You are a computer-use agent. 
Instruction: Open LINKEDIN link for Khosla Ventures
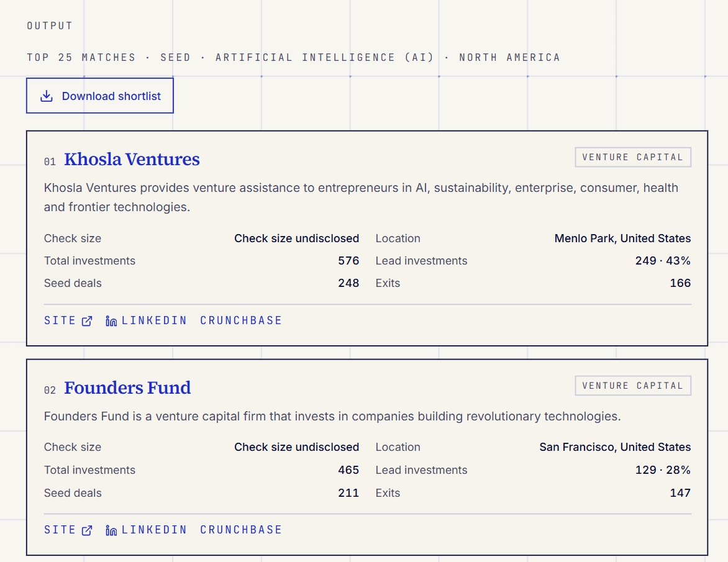pyautogui.click(x=154, y=320)
